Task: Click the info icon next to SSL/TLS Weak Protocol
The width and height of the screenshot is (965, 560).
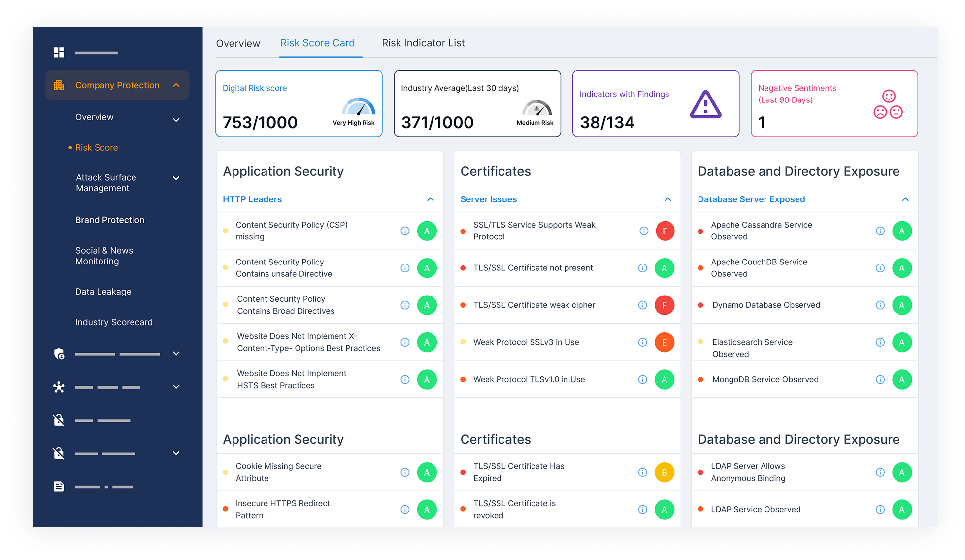Action: [x=643, y=231]
